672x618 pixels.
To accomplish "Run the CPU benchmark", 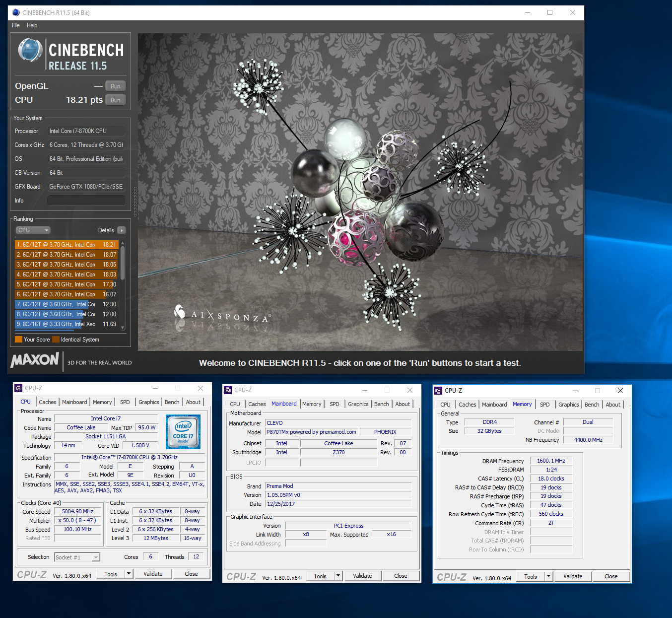I will point(115,100).
